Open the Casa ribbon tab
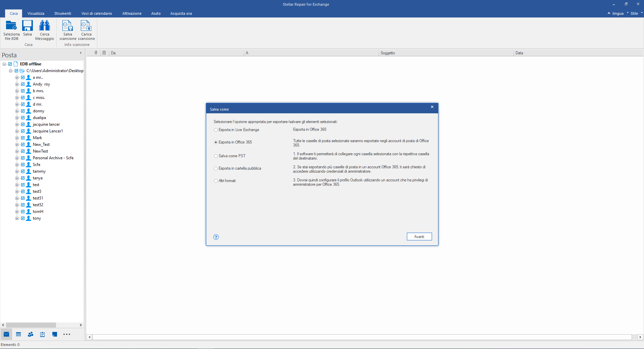 (14, 13)
